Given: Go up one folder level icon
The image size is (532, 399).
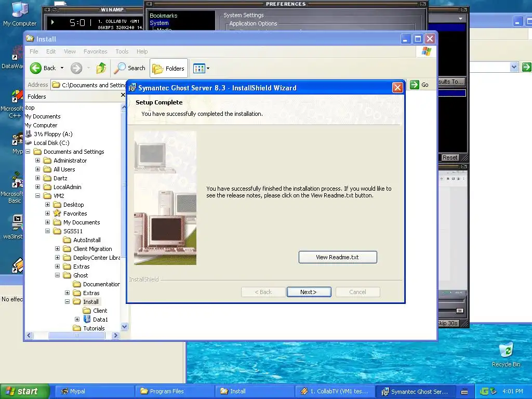Looking at the screenshot, I should (x=101, y=68).
